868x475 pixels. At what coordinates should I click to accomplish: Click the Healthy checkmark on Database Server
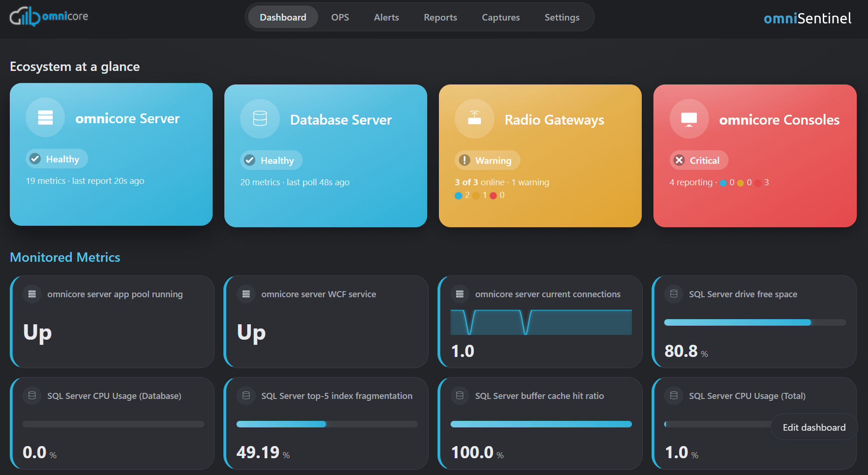(x=250, y=161)
